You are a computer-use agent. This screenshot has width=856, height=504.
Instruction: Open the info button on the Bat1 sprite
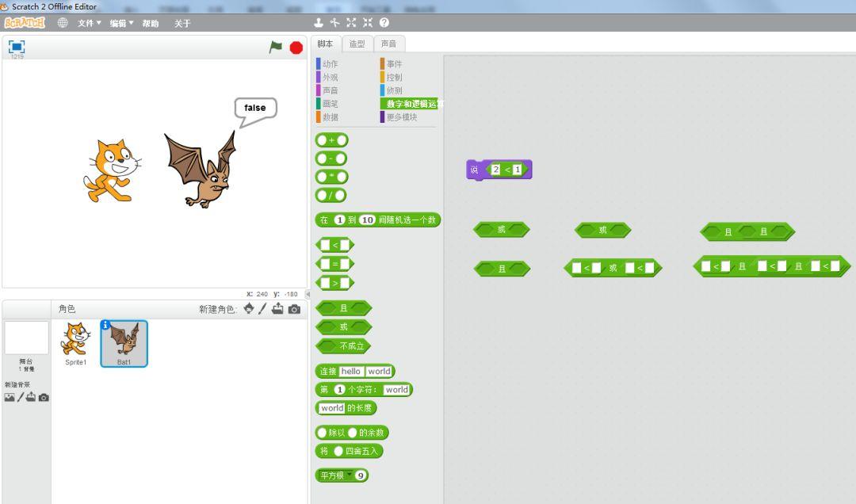point(105,324)
